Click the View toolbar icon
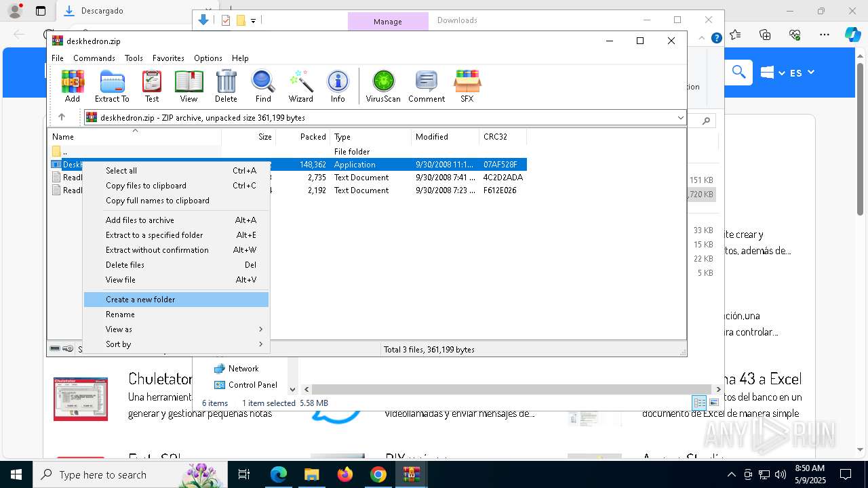 point(189,86)
